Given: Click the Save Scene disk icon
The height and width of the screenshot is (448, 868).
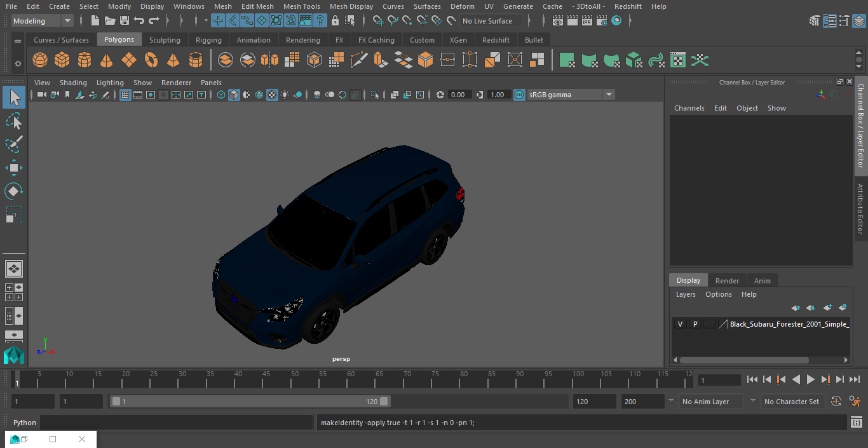Looking at the screenshot, I should coord(125,21).
